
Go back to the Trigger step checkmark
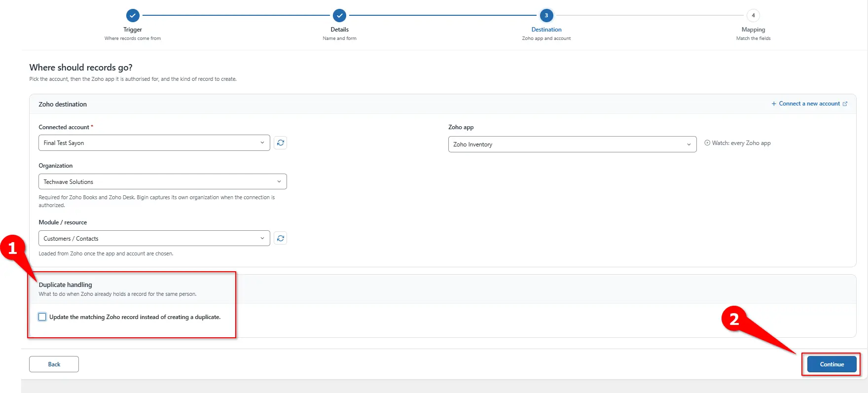(133, 16)
